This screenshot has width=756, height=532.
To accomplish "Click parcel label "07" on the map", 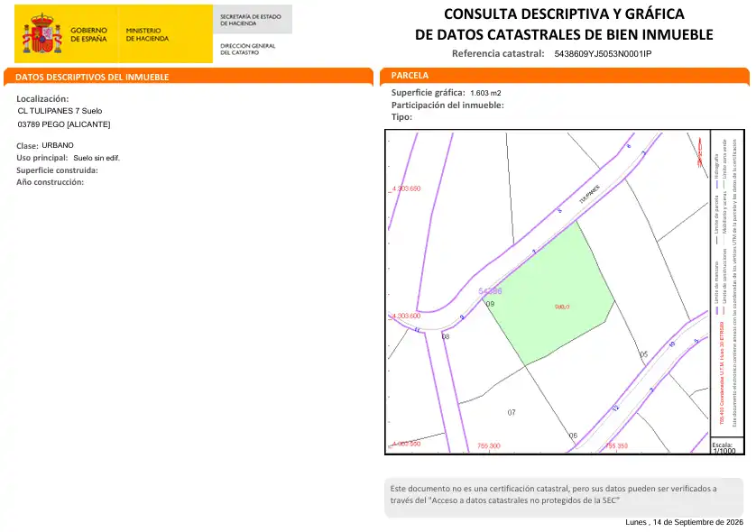I will (x=512, y=412).
